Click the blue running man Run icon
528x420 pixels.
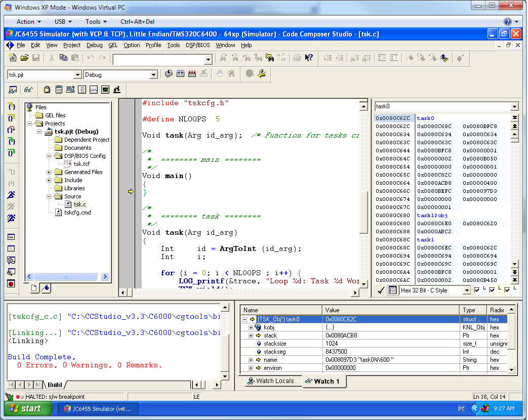coord(12,195)
